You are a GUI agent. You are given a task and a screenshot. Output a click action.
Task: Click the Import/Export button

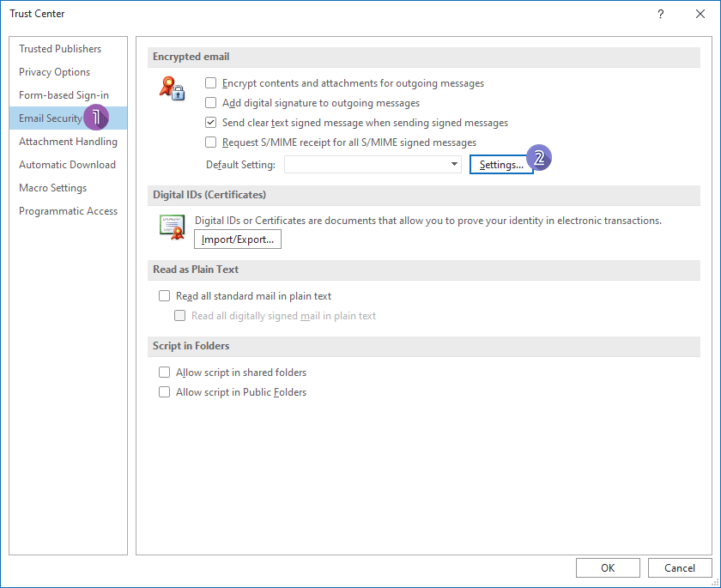click(x=238, y=239)
